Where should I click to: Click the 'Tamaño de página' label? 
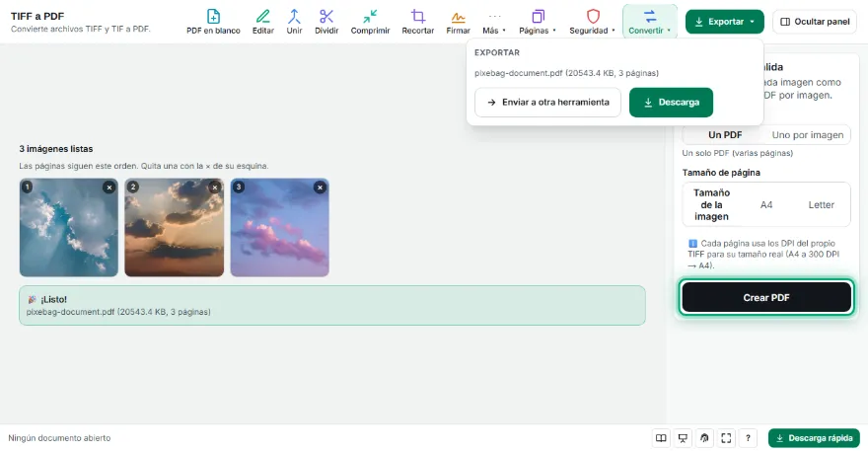click(x=721, y=173)
